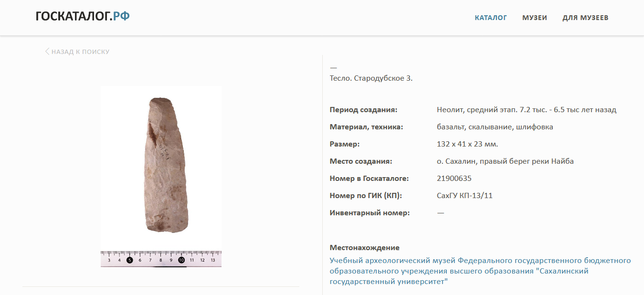
Task: Click the базальт, скалывание, шлифовка material text
Action: pyautogui.click(x=495, y=127)
